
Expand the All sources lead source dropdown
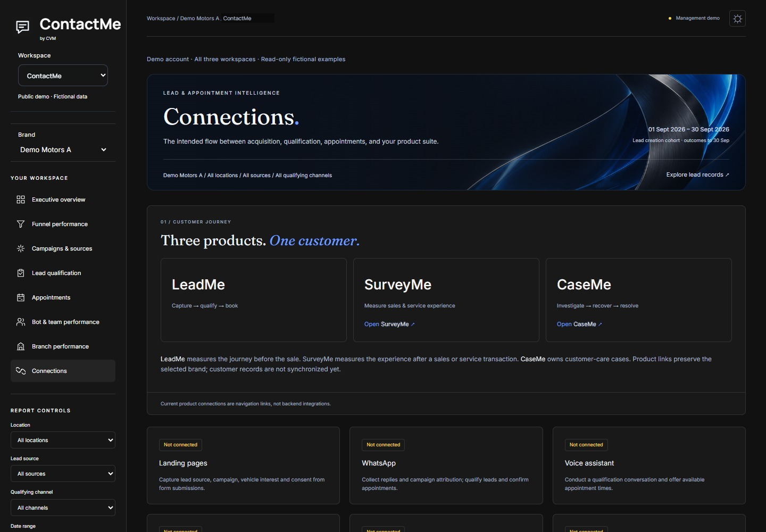point(63,473)
